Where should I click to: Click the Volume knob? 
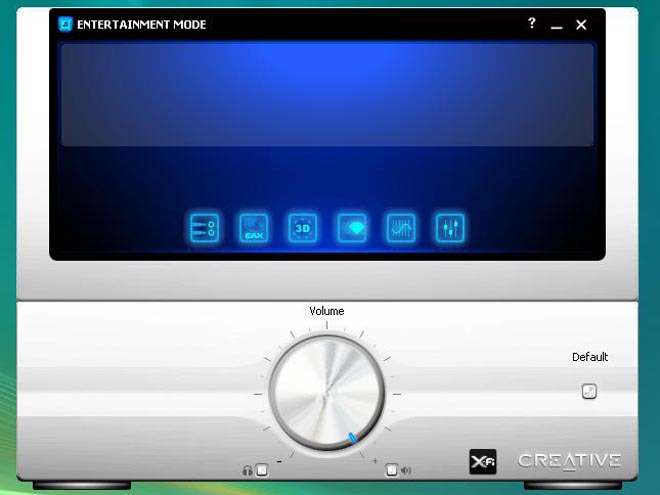[x=327, y=394]
